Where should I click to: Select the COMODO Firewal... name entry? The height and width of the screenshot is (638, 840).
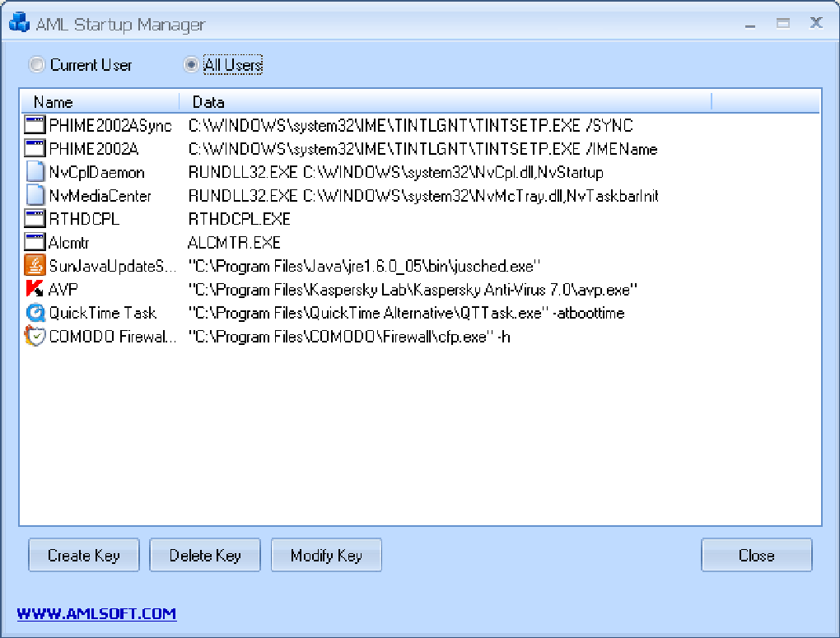(x=113, y=337)
